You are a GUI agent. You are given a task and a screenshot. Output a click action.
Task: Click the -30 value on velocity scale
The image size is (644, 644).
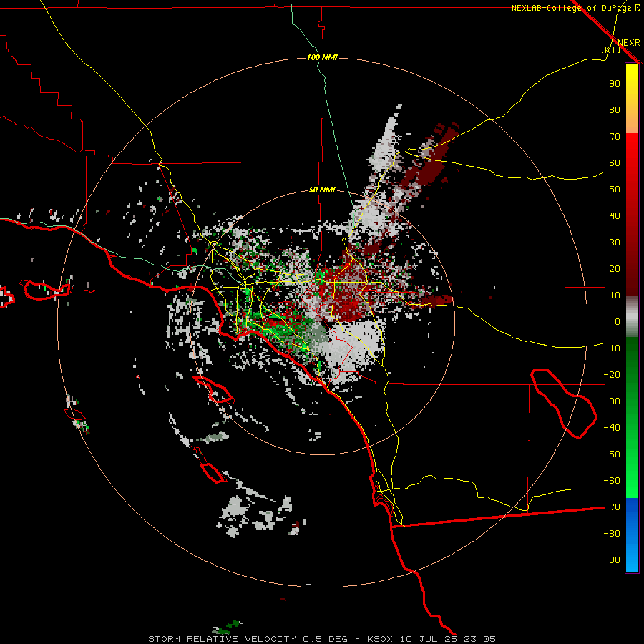612,401
